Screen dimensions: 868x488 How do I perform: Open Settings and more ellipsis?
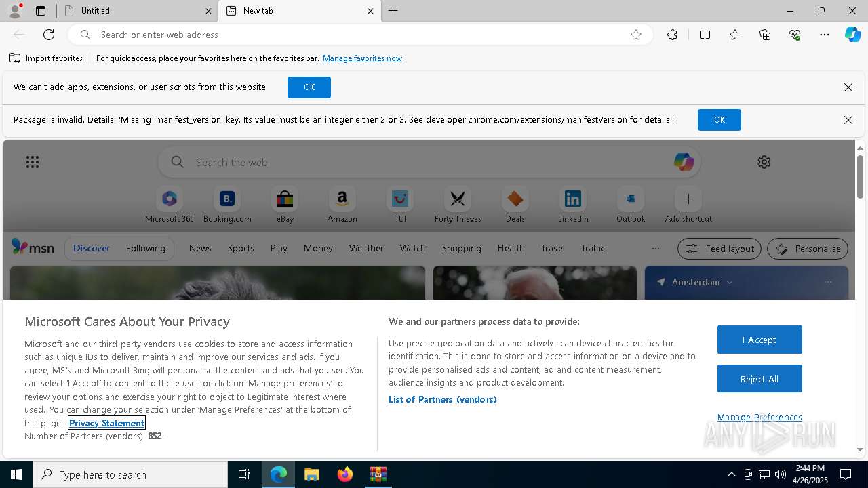point(825,35)
